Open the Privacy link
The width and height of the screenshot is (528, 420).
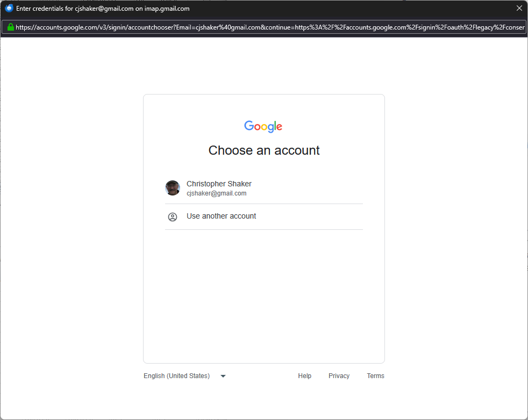(x=339, y=376)
